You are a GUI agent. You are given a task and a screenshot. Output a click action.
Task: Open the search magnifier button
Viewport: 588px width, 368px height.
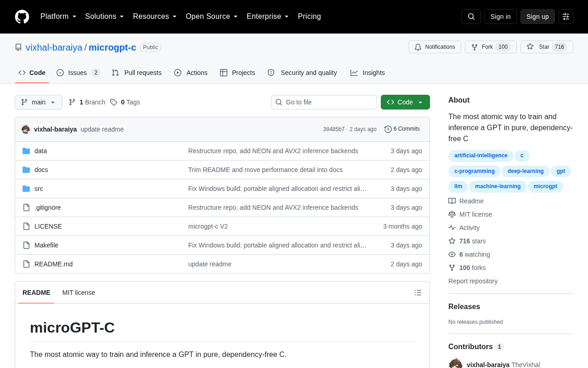click(471, 17)
